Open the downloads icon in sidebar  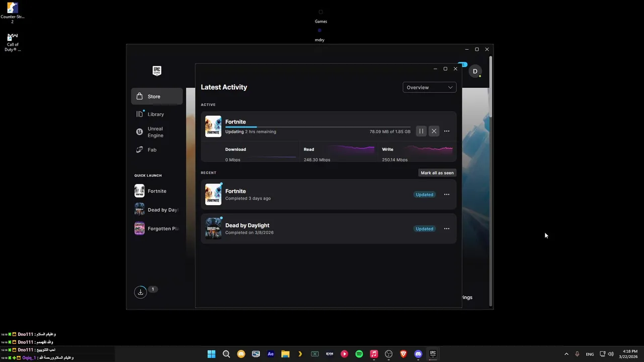(140, 292)
